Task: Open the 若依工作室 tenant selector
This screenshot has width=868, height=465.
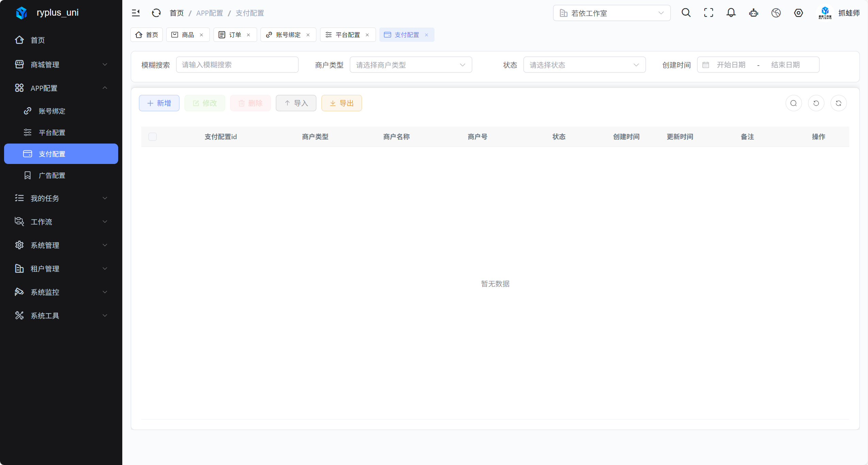Action: 611,13
